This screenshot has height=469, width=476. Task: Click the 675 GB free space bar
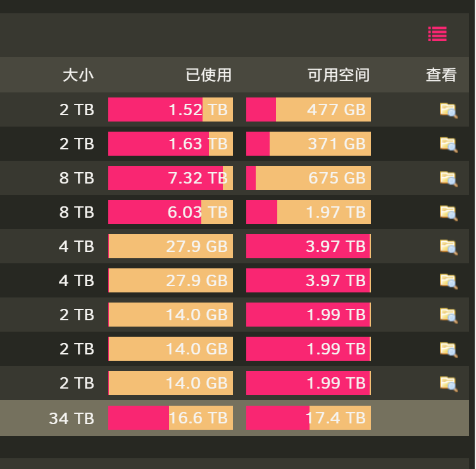308,178
